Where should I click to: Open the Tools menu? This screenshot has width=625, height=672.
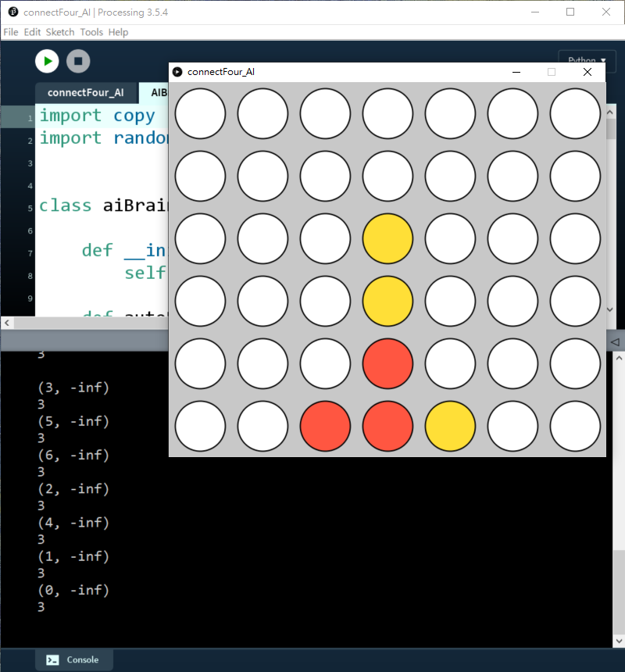pyautogui.click(x=91, y=32)
